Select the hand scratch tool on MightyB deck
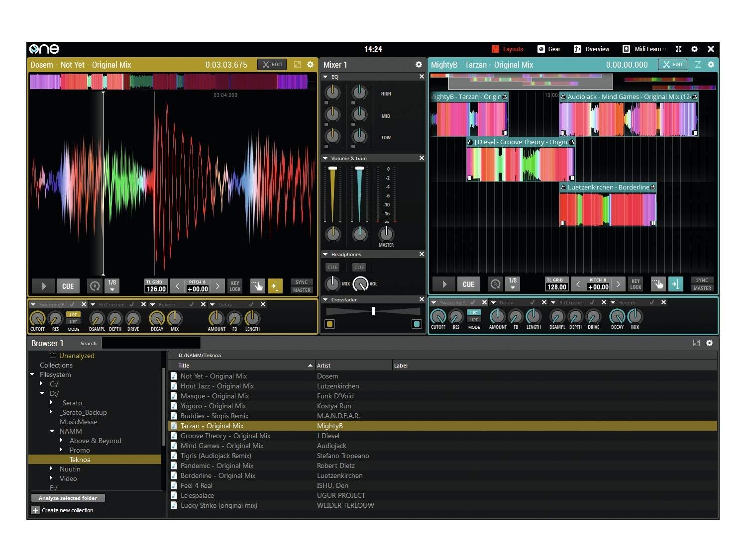 pyautogui.click(x=658, y=284)
